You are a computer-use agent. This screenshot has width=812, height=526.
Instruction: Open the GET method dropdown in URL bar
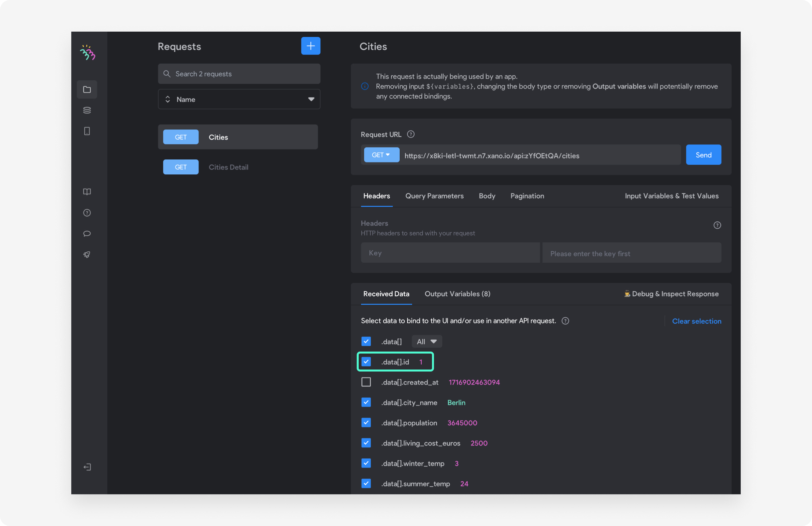(x=381, y=155)
